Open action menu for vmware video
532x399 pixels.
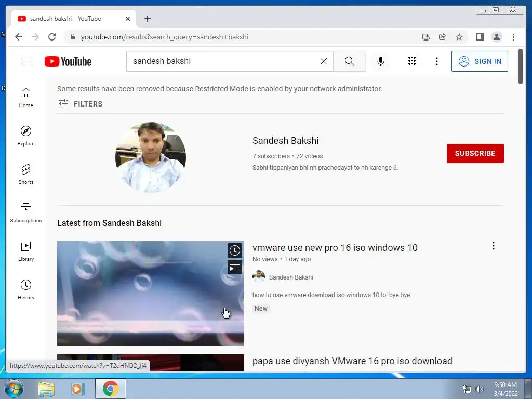click(494, 246)
